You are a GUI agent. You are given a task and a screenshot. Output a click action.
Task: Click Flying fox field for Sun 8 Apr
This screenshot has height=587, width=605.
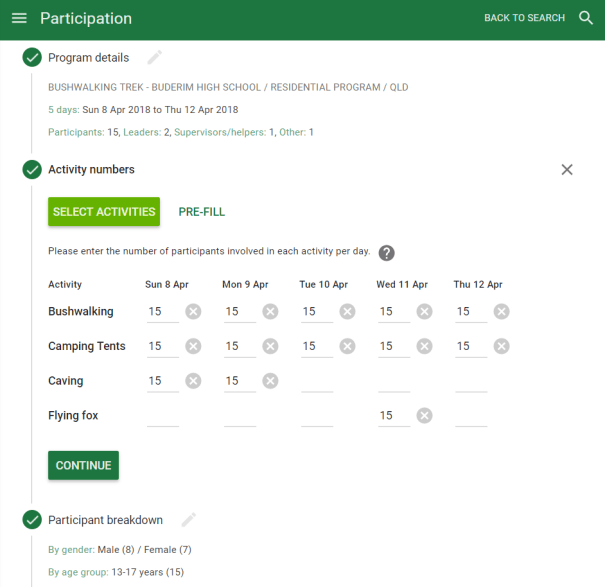(162, 416)
